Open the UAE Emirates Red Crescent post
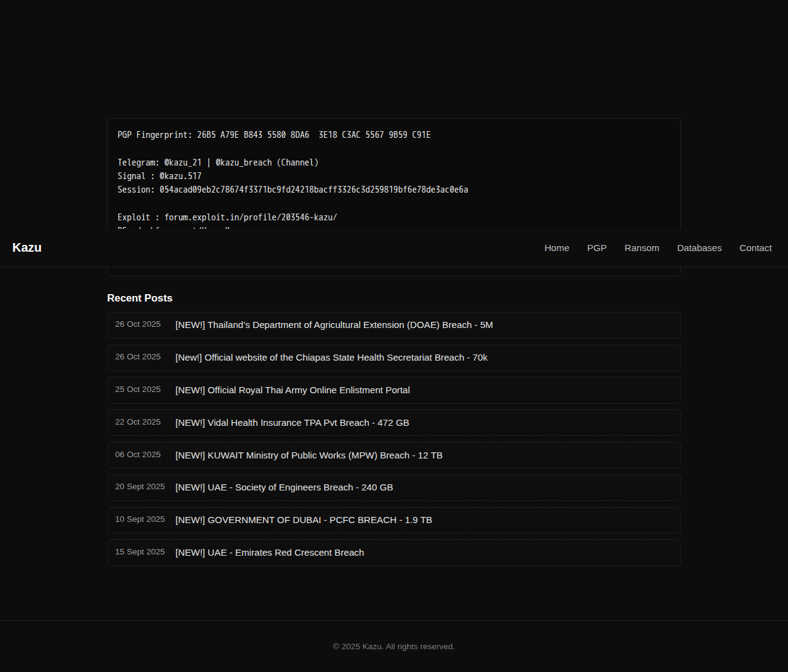788x672 pixels. pos(269,553)
